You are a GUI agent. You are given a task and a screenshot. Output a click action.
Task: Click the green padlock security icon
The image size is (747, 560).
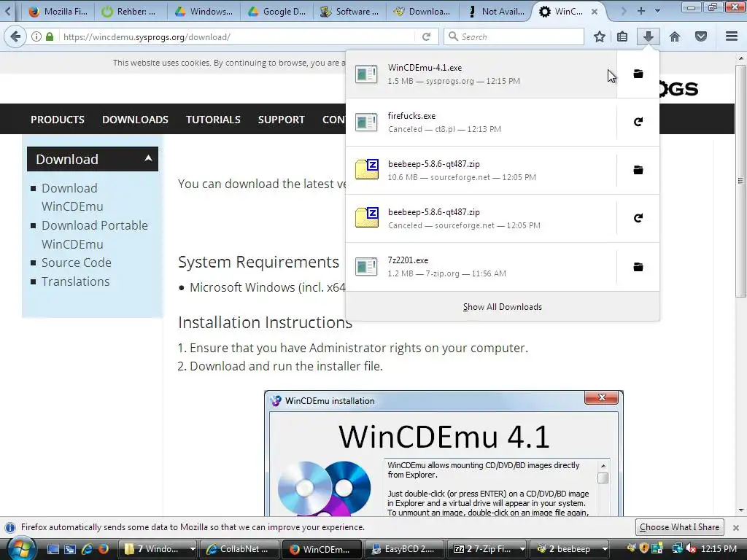(50, 36)
